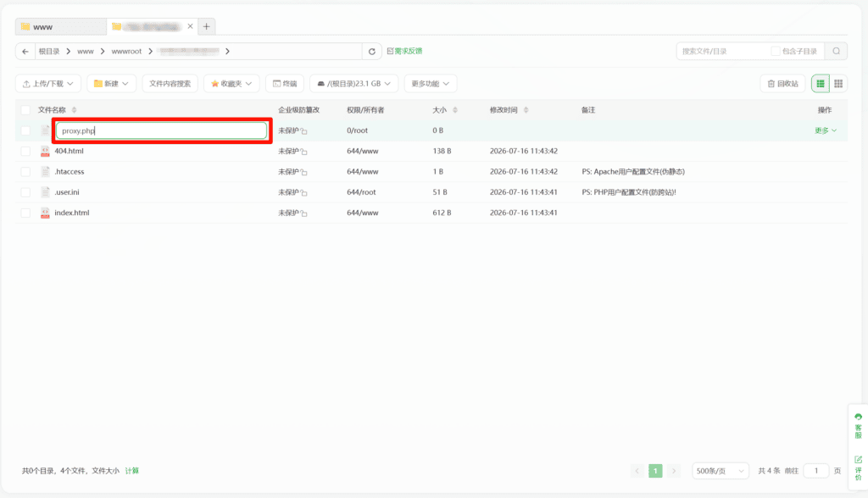Close the second folder tab

190,26
